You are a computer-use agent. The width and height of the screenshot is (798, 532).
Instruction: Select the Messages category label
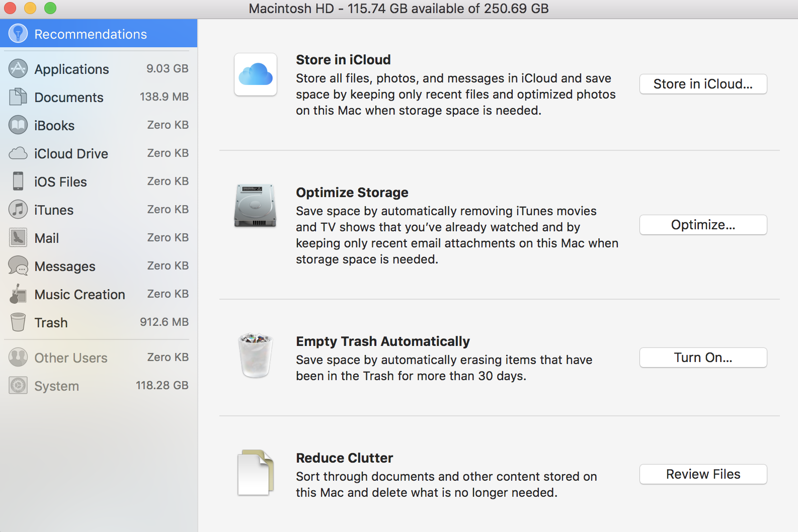click(x=64, y=267)
